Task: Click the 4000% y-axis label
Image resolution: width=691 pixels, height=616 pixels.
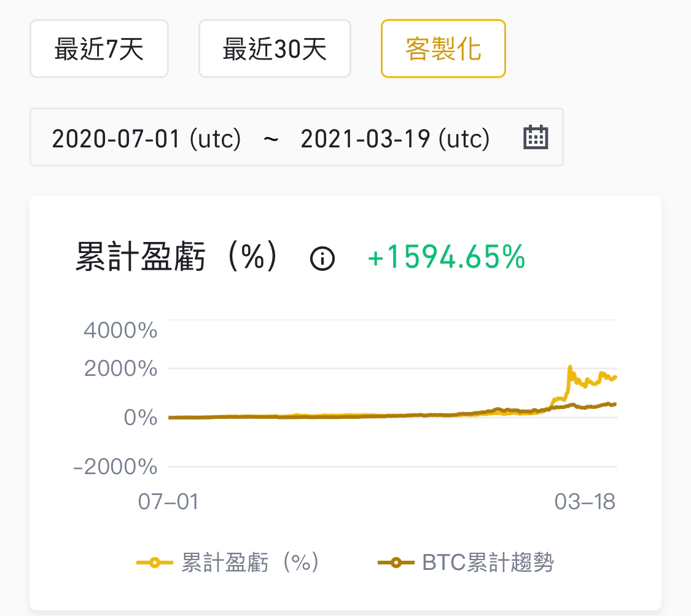Action: [120, 330]
